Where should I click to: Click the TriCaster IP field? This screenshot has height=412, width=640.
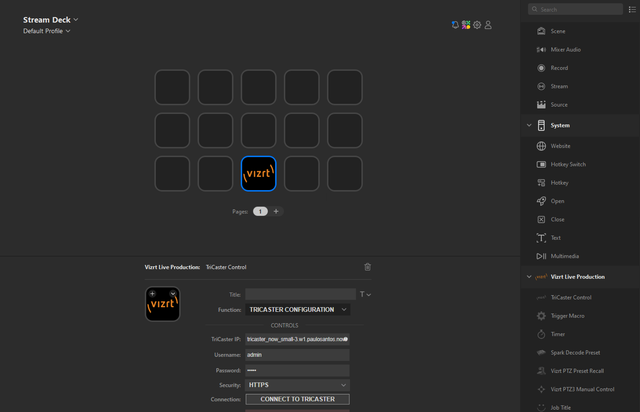(298, 339)
